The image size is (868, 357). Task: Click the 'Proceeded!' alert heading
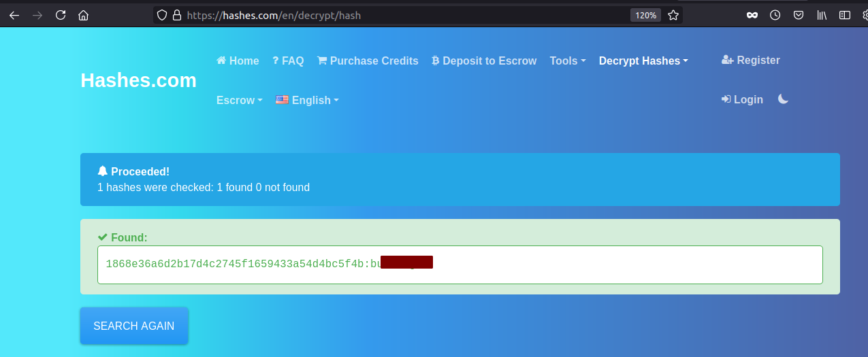pyautogui.click(x=133, y=171)
